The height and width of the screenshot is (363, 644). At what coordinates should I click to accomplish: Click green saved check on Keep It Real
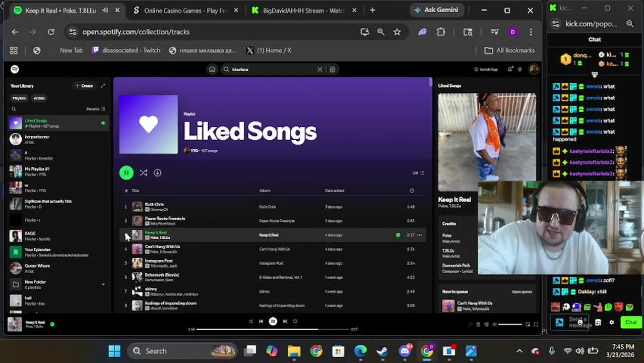tap(398, 235)
